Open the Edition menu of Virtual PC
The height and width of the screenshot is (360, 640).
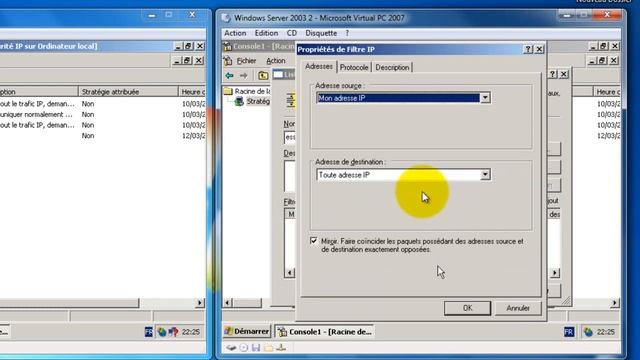(266, 33)
